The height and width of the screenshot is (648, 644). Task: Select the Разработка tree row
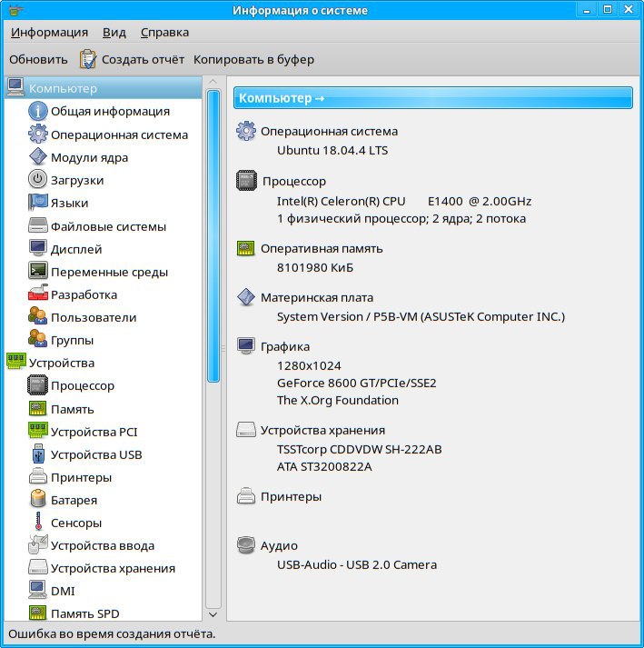point(104,294)
